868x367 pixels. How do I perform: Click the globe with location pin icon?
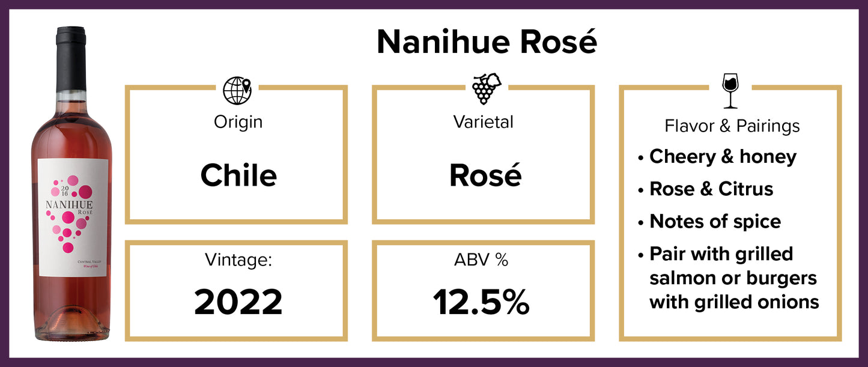click(x=237, y=91)
